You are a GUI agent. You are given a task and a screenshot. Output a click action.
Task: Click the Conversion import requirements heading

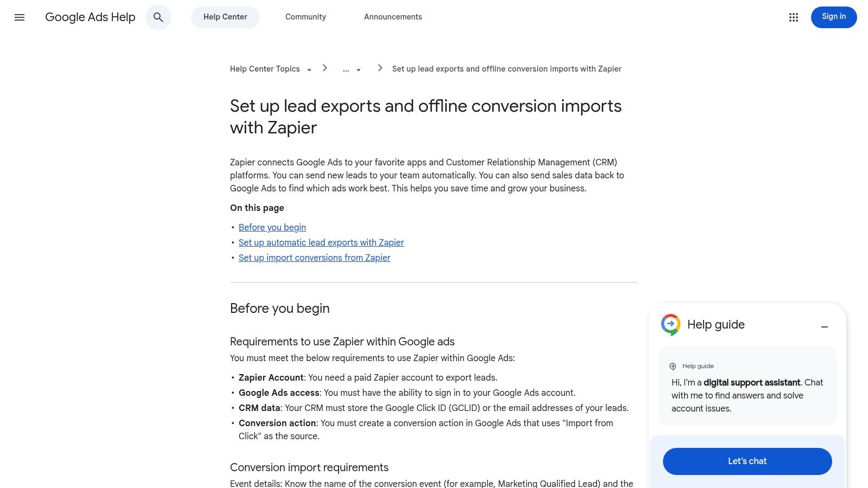(309, 467)
